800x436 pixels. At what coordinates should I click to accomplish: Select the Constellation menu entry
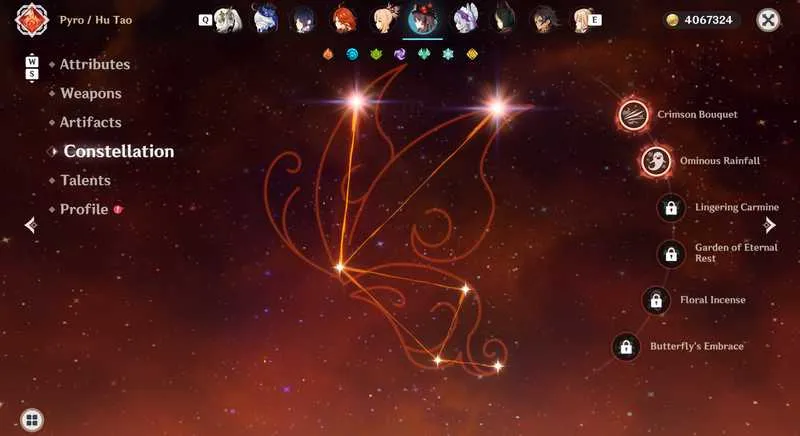tap(118, 151)
